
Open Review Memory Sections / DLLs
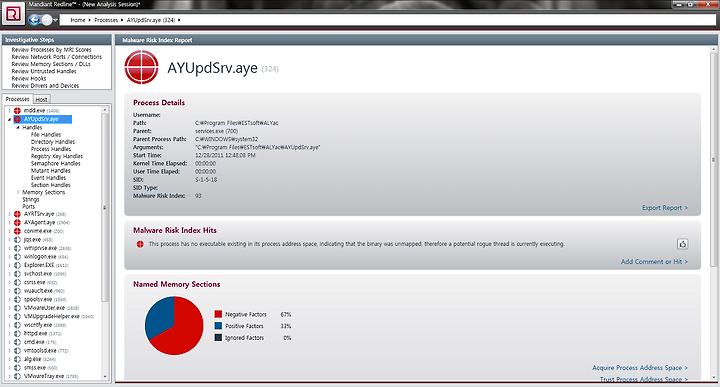[51, 64]
